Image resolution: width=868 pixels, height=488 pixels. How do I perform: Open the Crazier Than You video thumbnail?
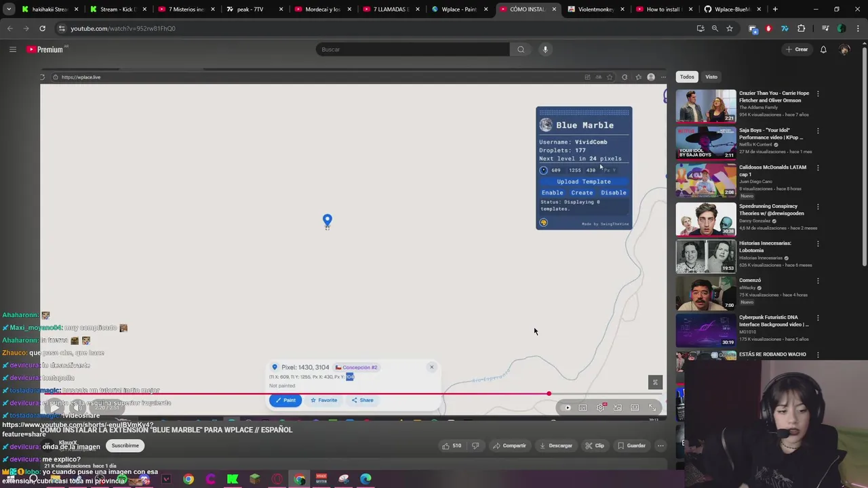[706, 105]
